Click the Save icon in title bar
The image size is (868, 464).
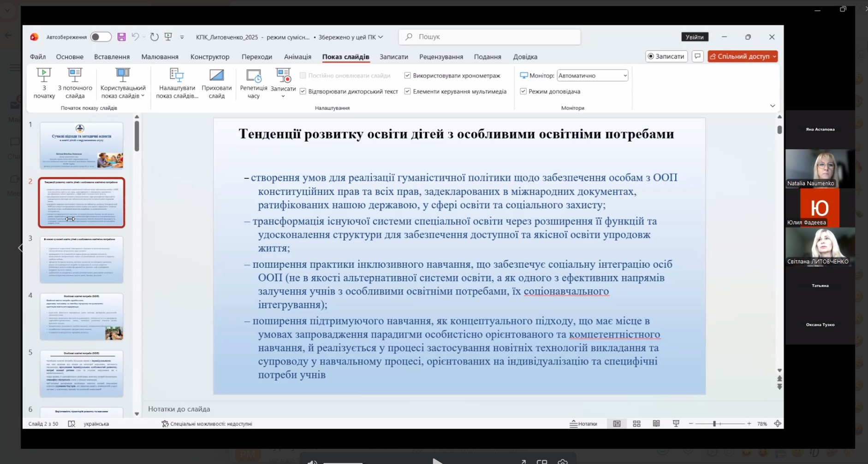point(121,37)
